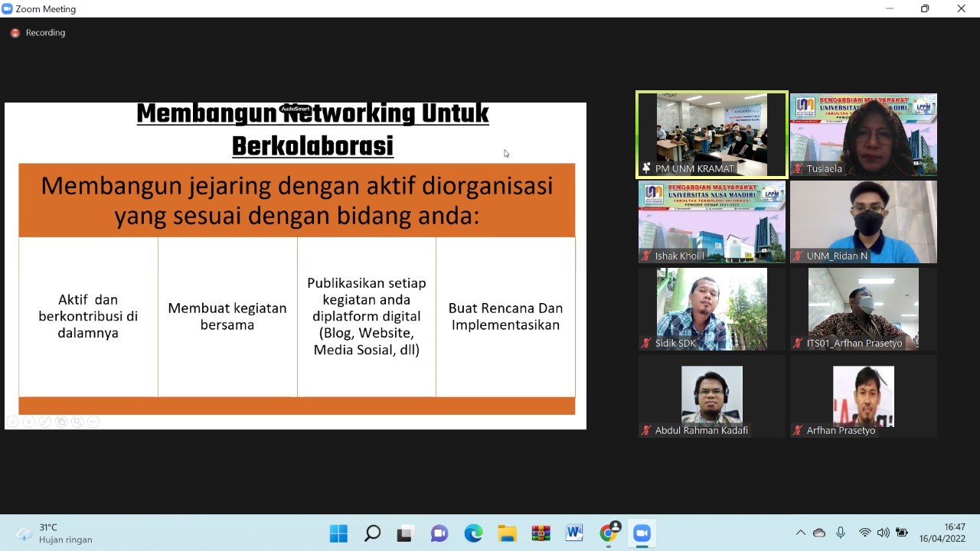Screen dimensions: 980x551
Task: Open Google Chrome from the taskbar
Action: (609, 533)
